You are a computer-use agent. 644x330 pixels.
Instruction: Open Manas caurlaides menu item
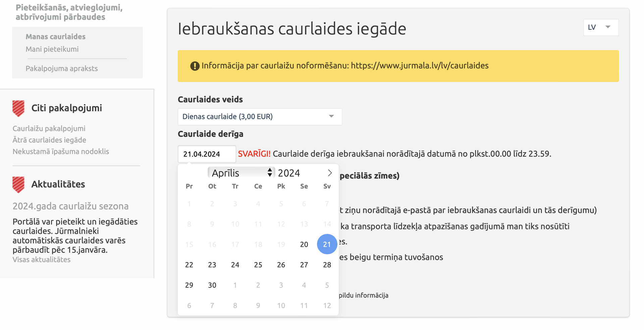pos(56,37)
